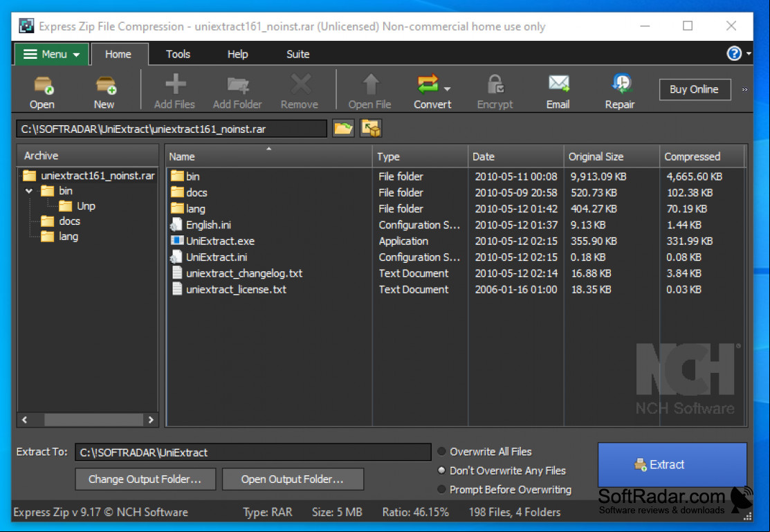Sort list by Original Size column header

pos(612,156)
